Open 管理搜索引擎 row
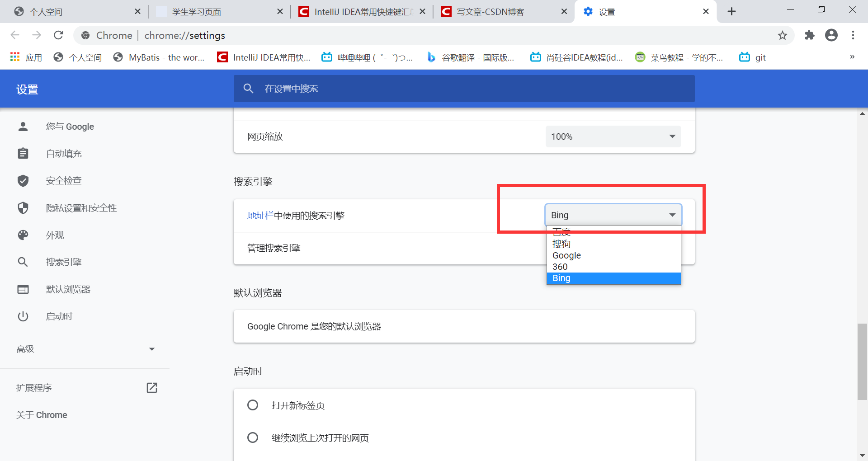The height and width of the screenshot is (461, 868). (464, 248)
